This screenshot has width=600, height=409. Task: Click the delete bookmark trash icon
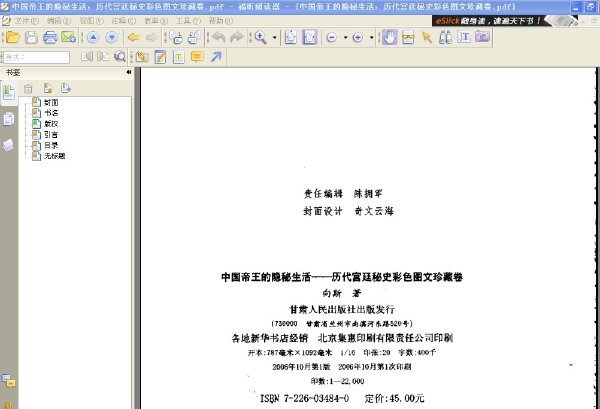(x=28, y=88)
